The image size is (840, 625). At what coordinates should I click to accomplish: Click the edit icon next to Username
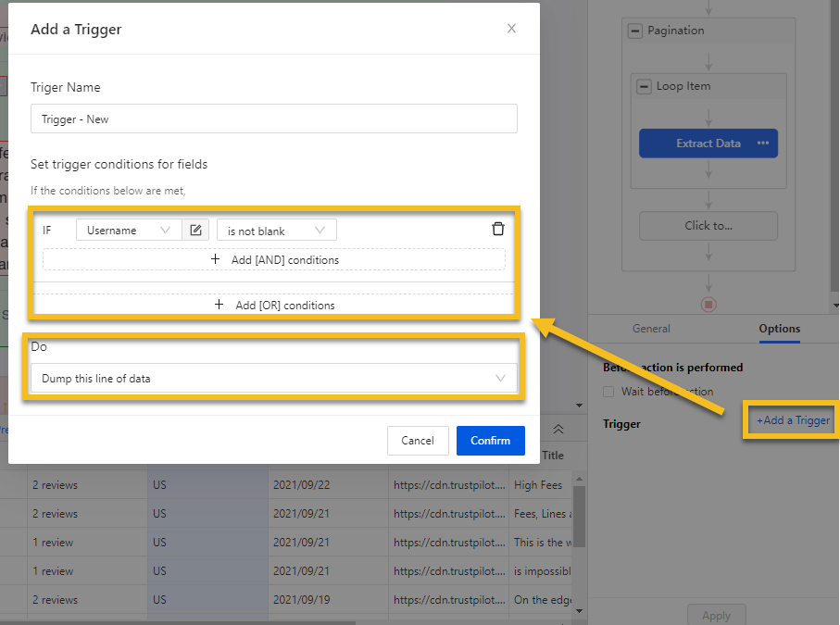point(195,231)
